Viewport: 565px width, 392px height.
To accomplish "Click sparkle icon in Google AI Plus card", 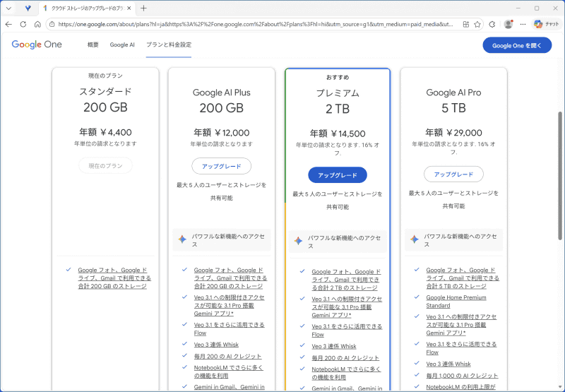I will [x=182, y=239].
